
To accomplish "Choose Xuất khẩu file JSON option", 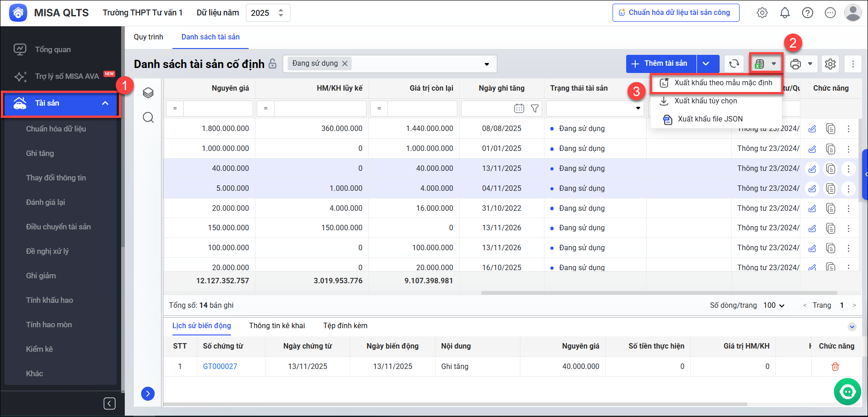I will (710, 119).
